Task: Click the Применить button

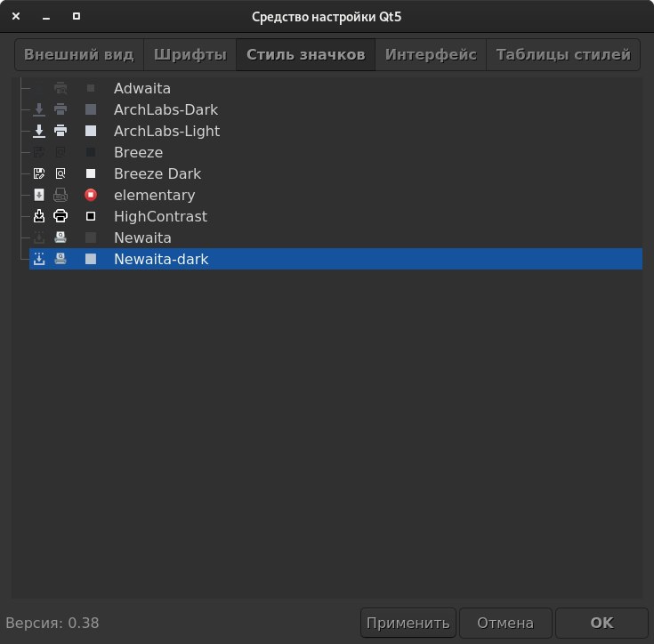Action: tap(408, 623)
